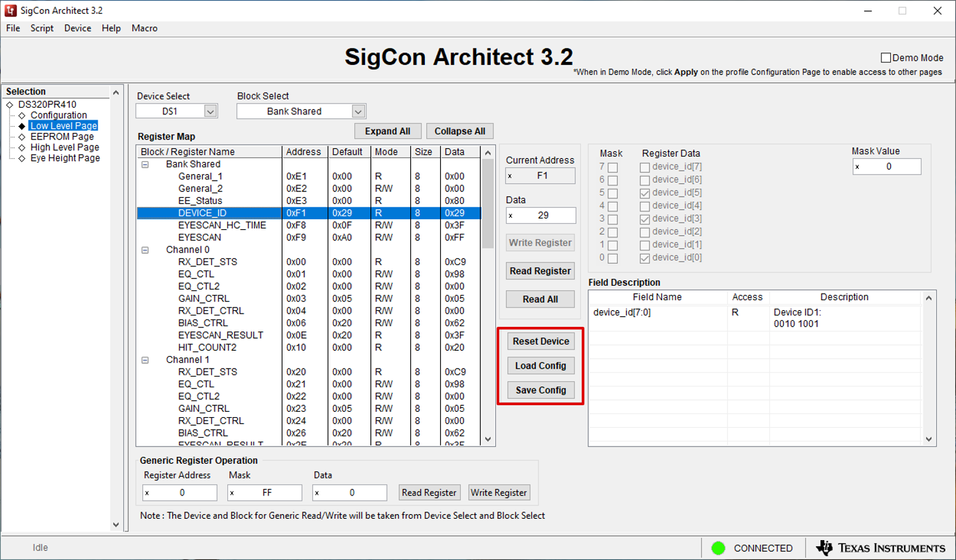Open the Script menu
956x560 pixels.
(x=42, y=28)
